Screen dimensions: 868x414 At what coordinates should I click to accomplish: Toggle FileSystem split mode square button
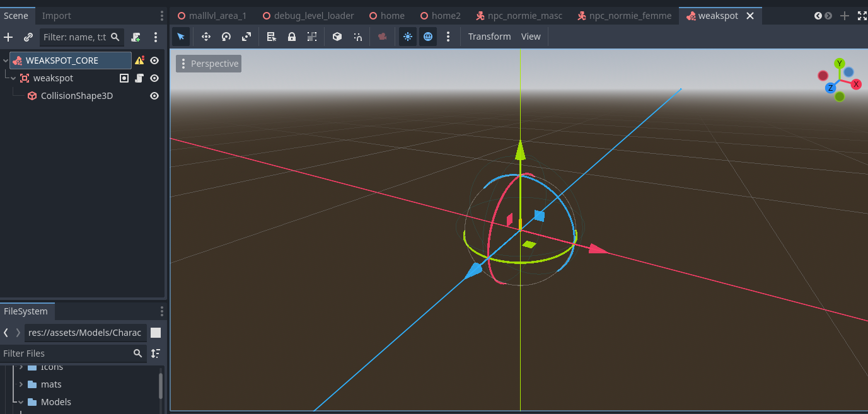(156, 333)
